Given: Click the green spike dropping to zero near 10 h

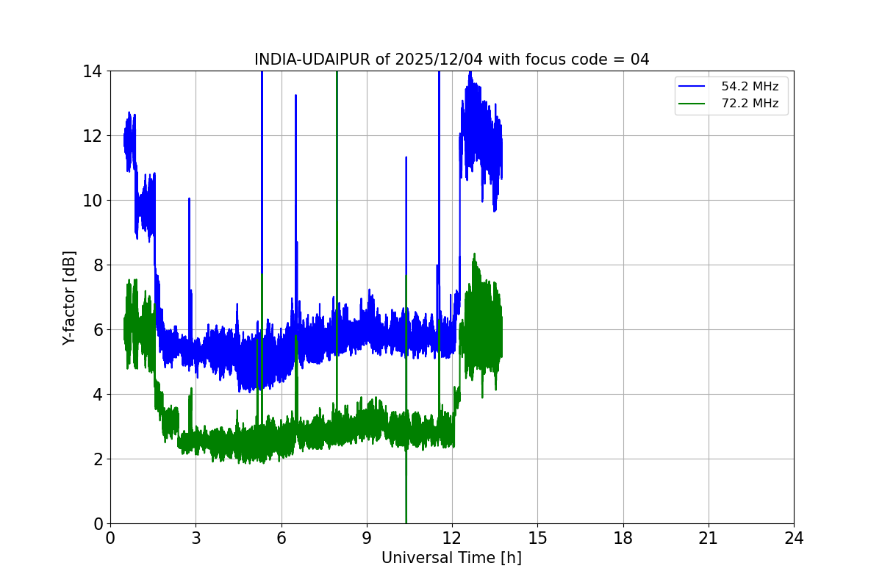Looking at the screenshot, I should (406, 485).
